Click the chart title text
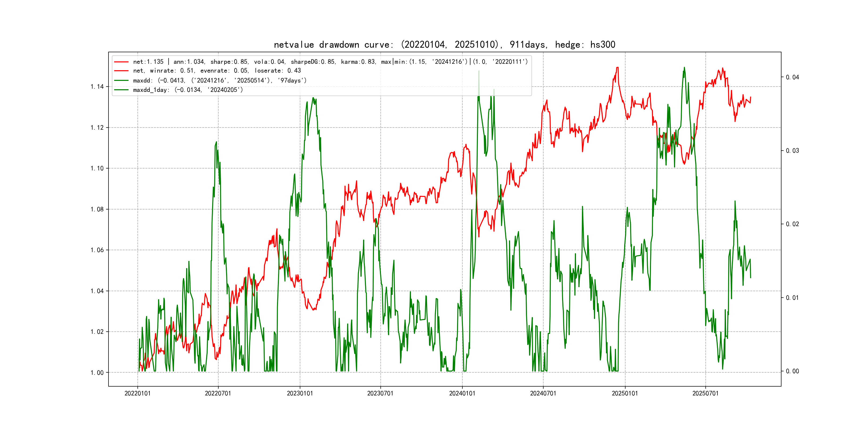 click(x=444, y=44)
